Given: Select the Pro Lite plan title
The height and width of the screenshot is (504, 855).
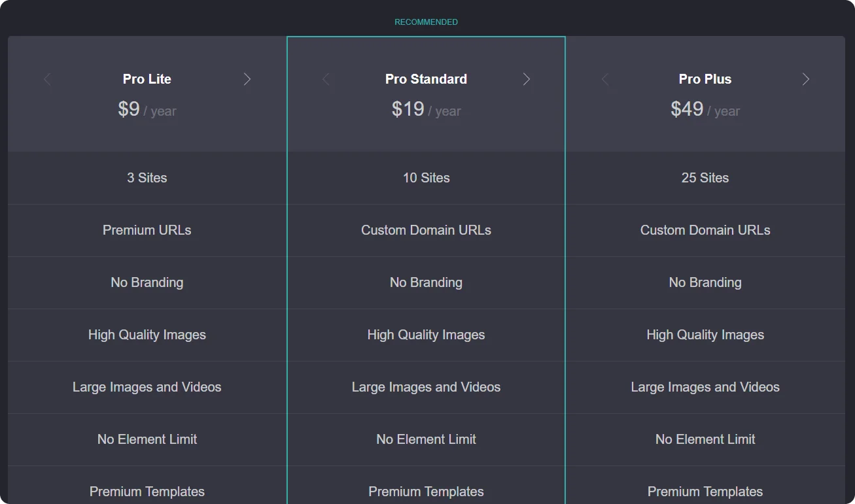Looking at the screenshot, I should tap(147, 79).
